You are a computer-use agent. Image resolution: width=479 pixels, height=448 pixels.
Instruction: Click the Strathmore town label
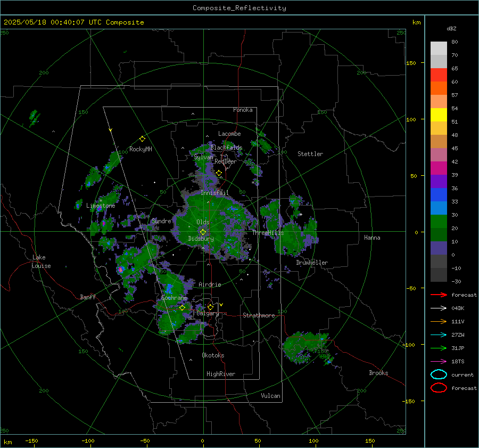pos(259,315)
